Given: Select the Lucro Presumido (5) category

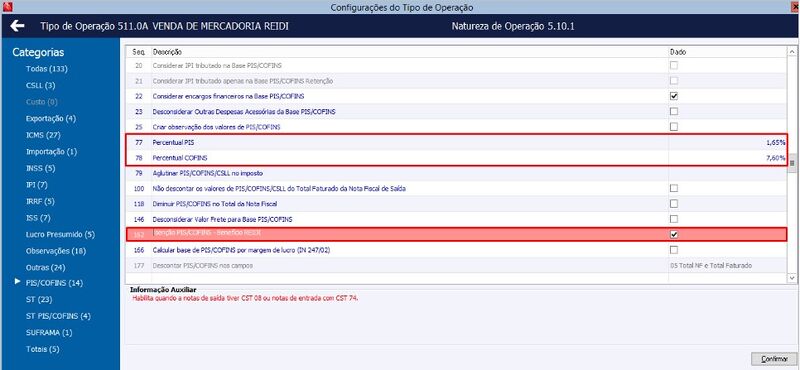Looking at the screenshot, I should pos(61,235).
